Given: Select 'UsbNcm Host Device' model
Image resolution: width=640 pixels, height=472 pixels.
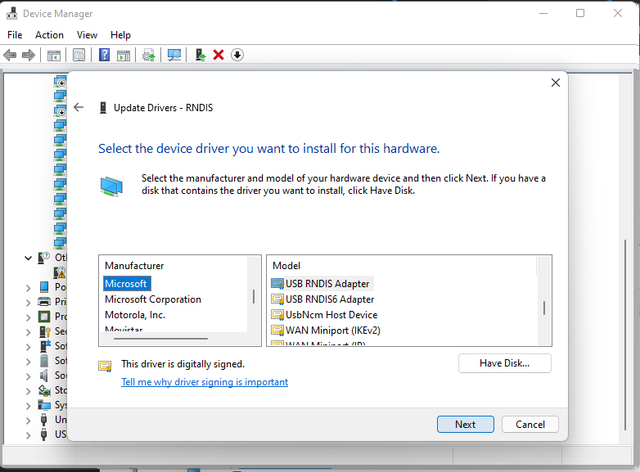Looking at the screenshot, I should coord(331,315).
